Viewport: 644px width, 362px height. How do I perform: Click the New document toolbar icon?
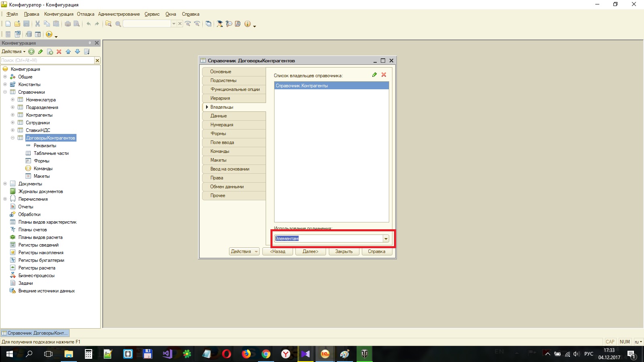[x=8, y=24]
